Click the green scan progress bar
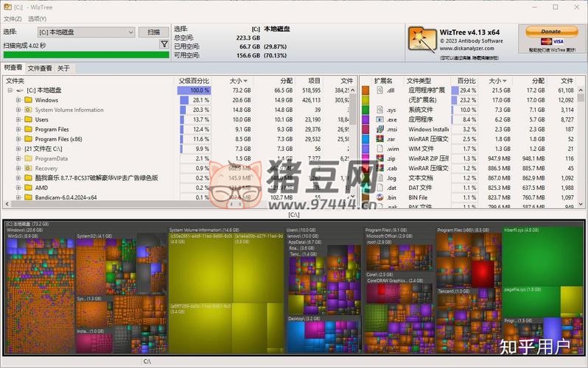This screenshot has height=368, width=588. click(86, 55)
